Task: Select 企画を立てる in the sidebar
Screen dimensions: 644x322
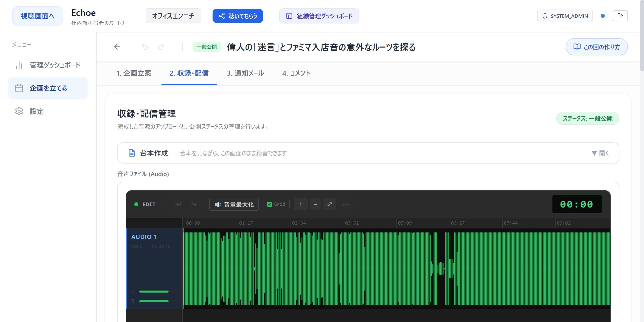Action: click(48, 88)
